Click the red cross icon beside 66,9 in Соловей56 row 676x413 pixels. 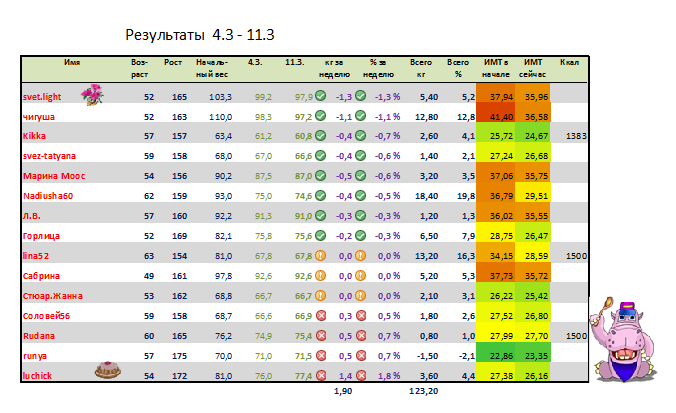coord(321,316)
